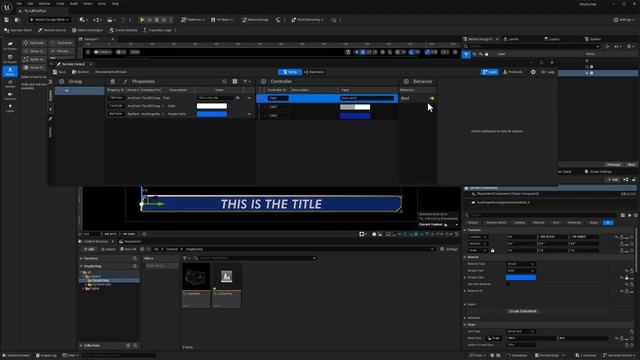The width and height of the screenshot is (640, 360).
Task: Click the white TextColor property swatch
Action: (x=212, y=106)
